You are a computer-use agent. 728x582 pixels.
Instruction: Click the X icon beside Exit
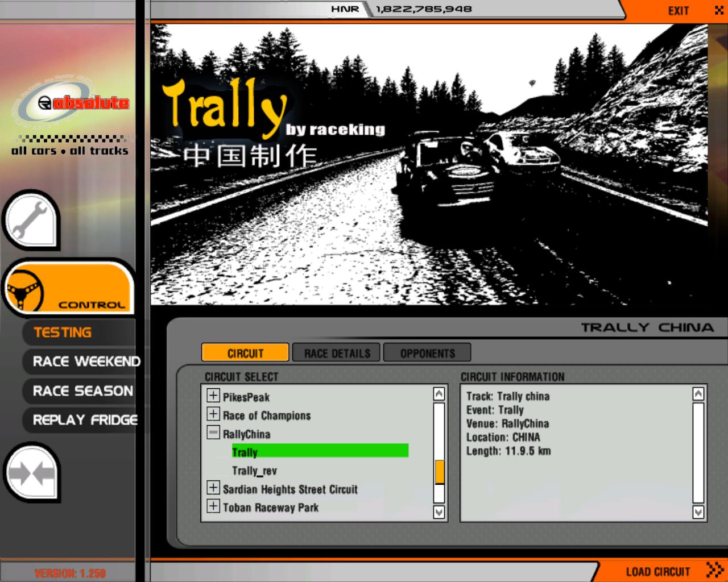[718, 10]
